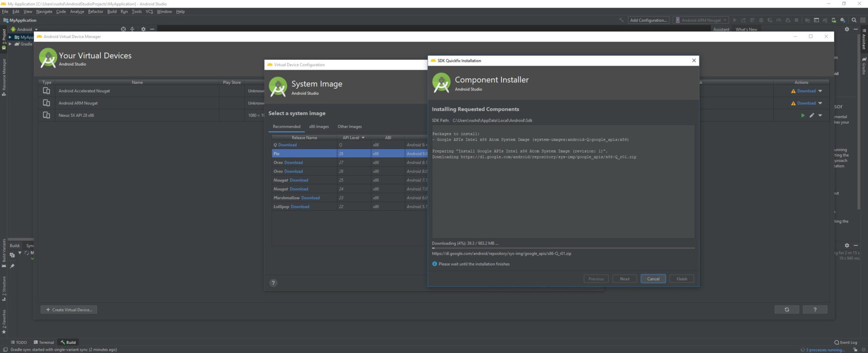The image size is (868, 353).
Task: Open the TODO tool window tab
Action: 19,342
